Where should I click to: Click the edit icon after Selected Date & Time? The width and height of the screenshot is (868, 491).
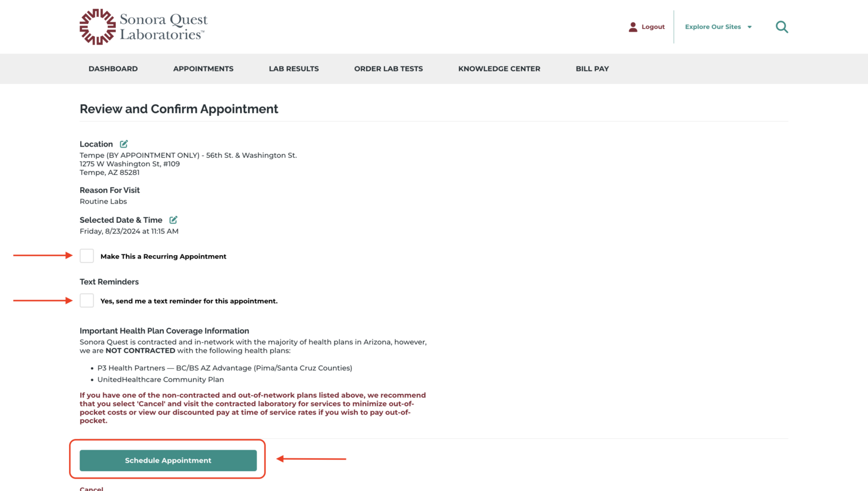point(173,219)
